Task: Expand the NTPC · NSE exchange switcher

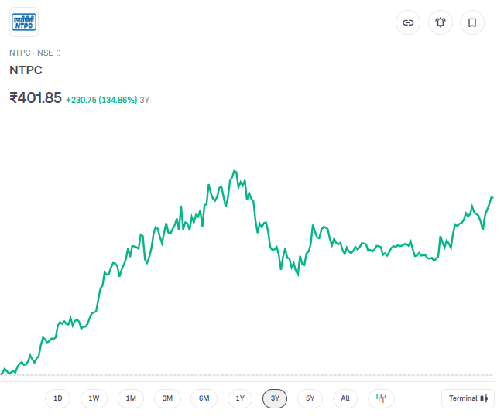Action: 35,53
